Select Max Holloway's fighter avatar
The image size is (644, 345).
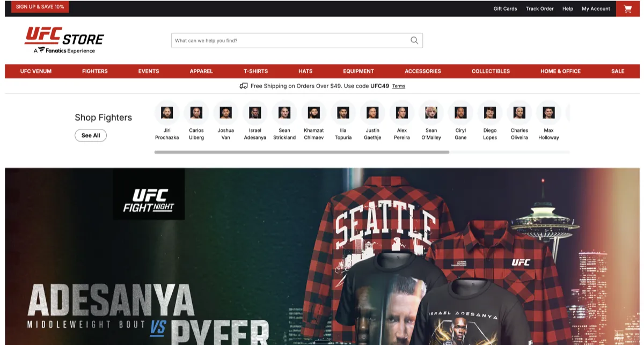tap(548, 113)
